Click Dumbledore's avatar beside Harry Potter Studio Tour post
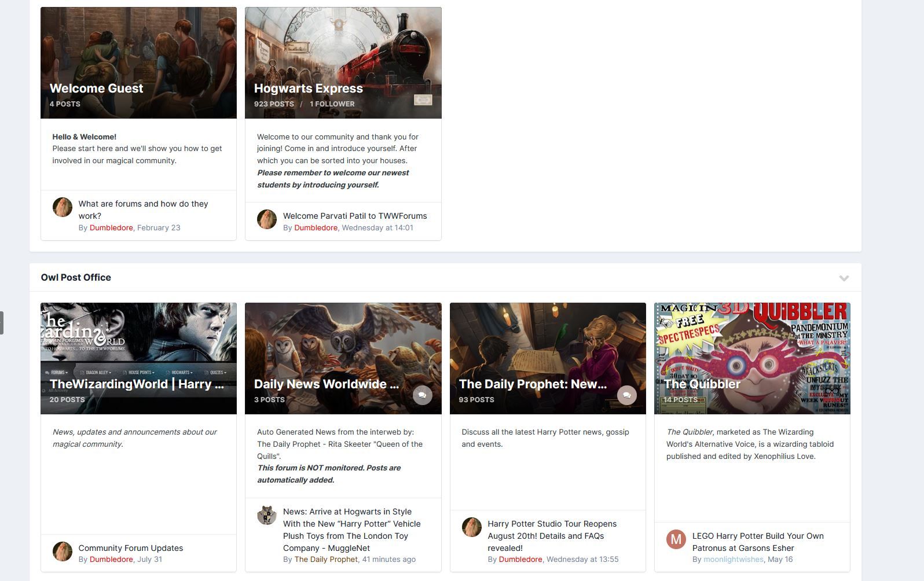Screen dimensions: 924x581 [x=472, y=527]
